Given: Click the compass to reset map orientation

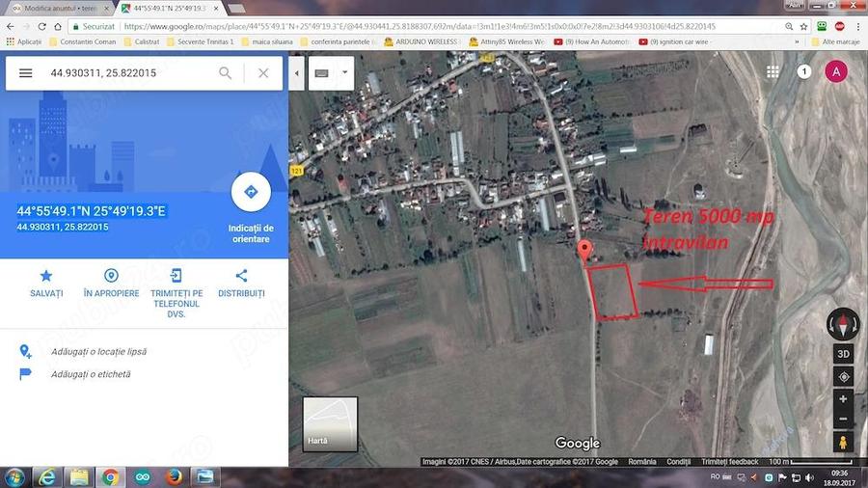Looking at the screenshot, I should [x=843, y=324].
